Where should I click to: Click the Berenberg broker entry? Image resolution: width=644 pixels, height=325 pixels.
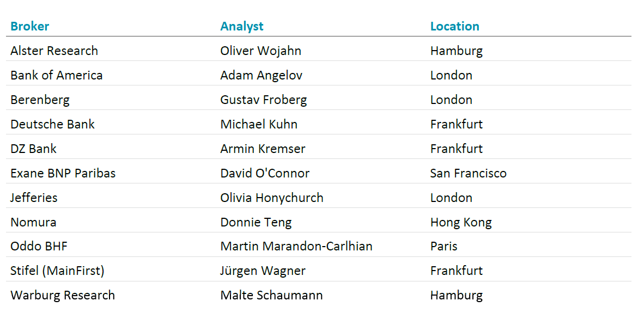(x=40, y=100)
